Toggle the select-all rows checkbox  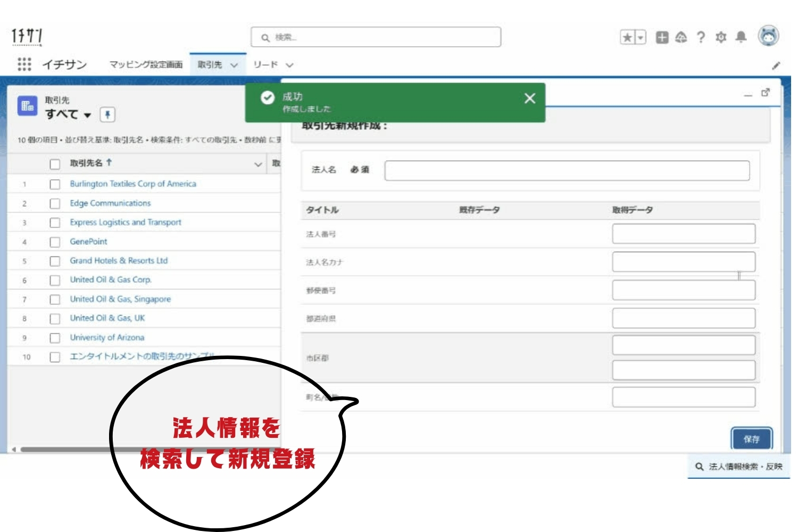tap(55, 164)
